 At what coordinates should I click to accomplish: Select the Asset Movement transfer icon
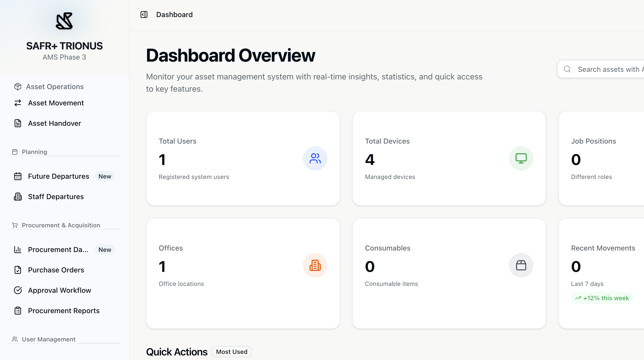tap(18, 103)
